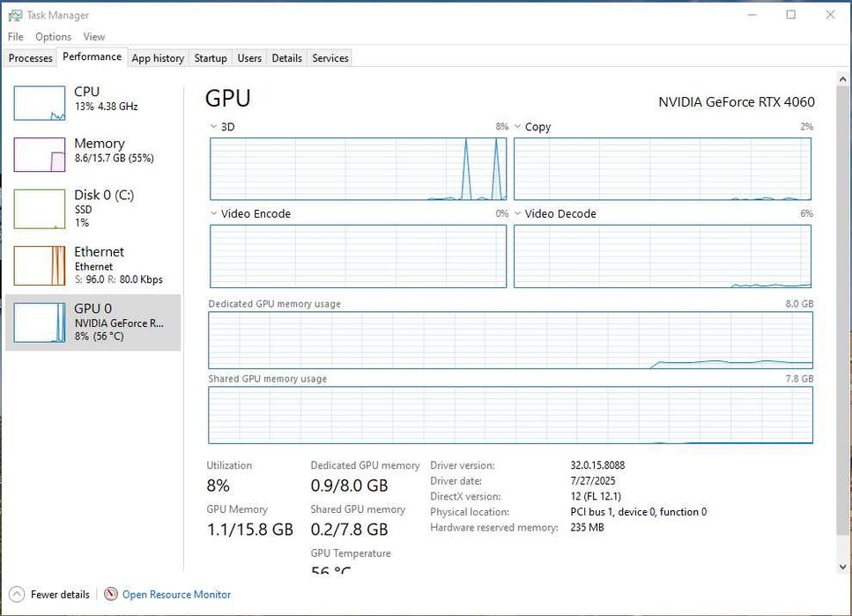
Task: Select the Disk 0 (C:) thumbnail graph
Action: pyautogui.click(x=40, y=208)
